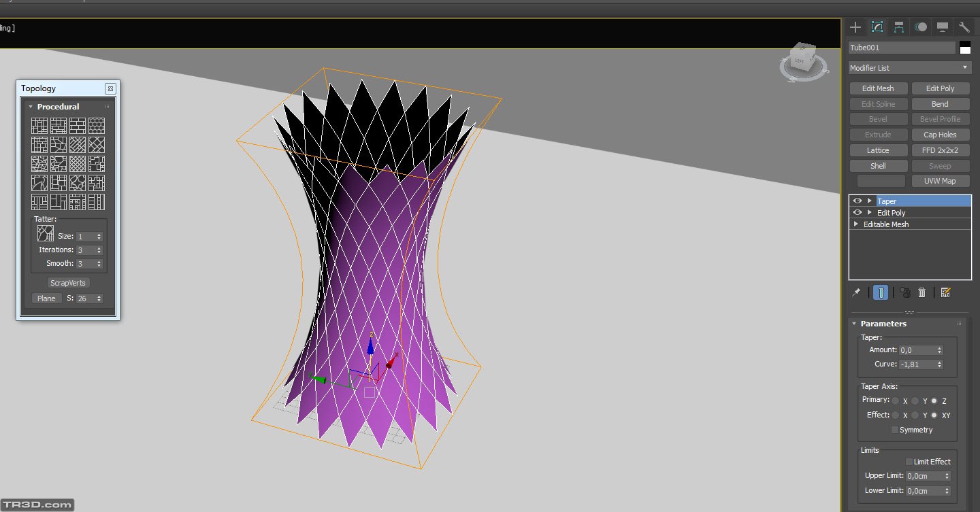Click the object color swatch
The width and height of the screenshot is (980, 512).
point(965,48)
